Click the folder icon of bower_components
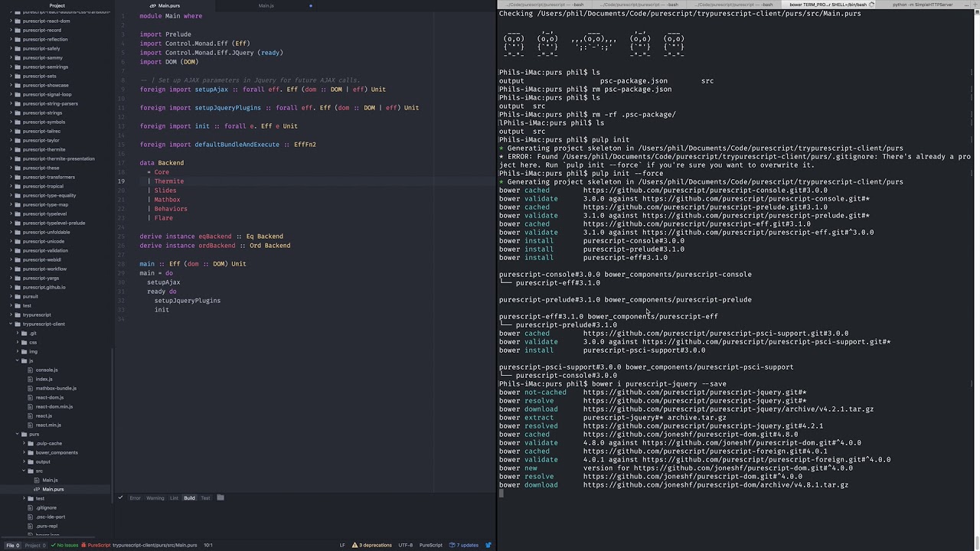The image size is (980, 551). [31, 452]
